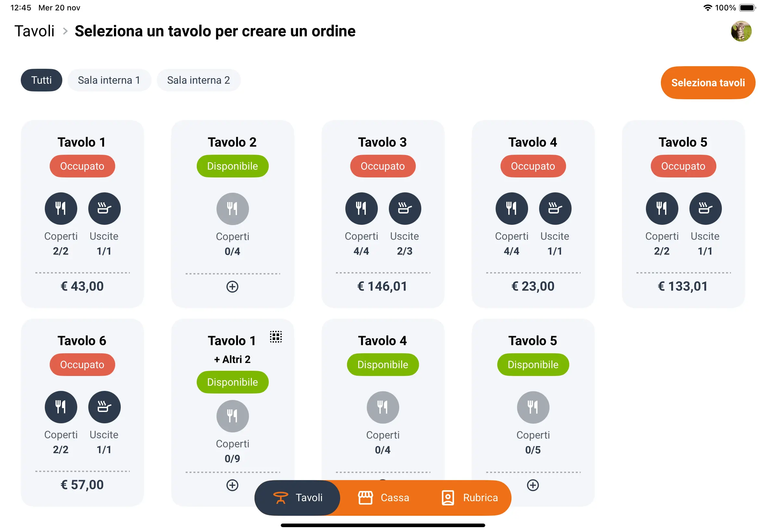Image resolution: width=766 pixels, height=532 pixels.
Task: Tap the Uscite pot icon on Tavolo 3
Action: tap(404, 208)
